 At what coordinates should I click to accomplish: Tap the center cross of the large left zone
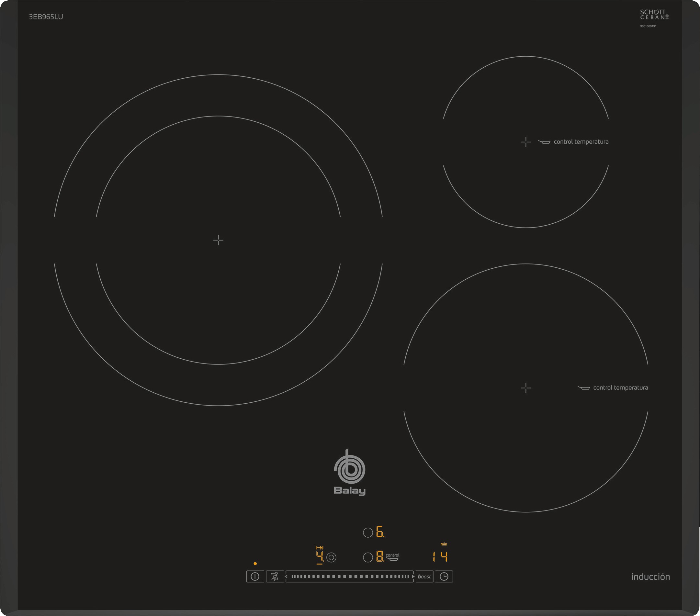tap(218, 240)
